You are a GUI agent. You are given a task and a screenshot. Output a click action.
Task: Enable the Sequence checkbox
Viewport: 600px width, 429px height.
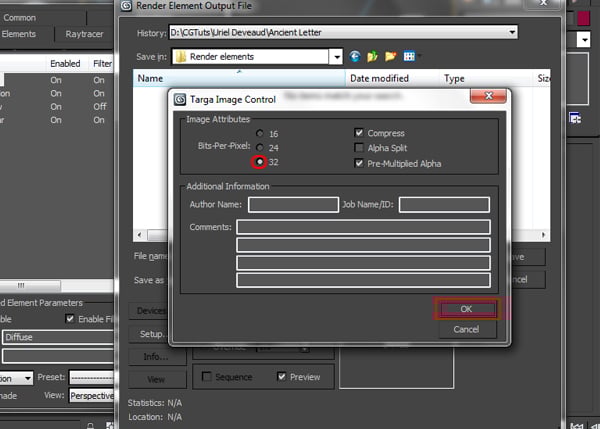click(x=207, y=377)
